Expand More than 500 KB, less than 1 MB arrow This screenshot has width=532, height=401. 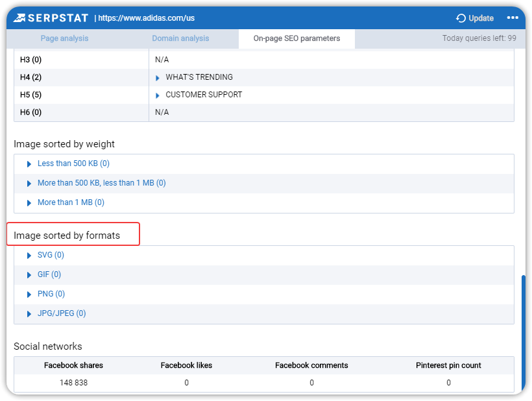[x=29, y=184]
